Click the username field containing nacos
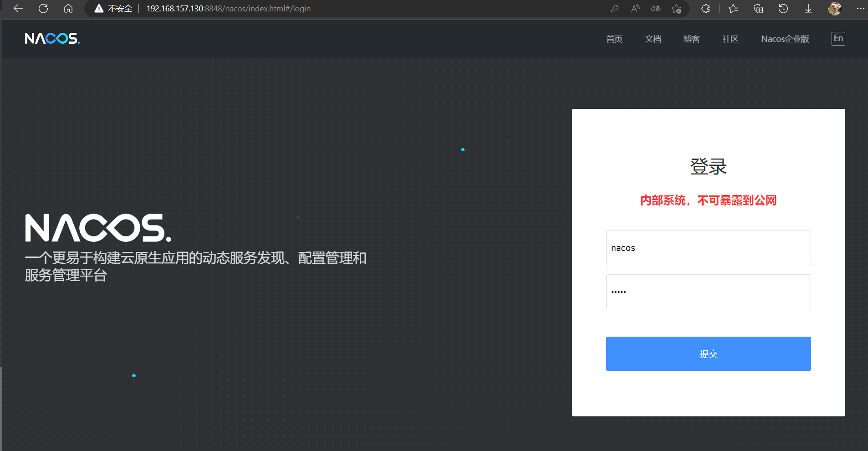The width and height of the screenshot is (868, 451). [708, 248]
